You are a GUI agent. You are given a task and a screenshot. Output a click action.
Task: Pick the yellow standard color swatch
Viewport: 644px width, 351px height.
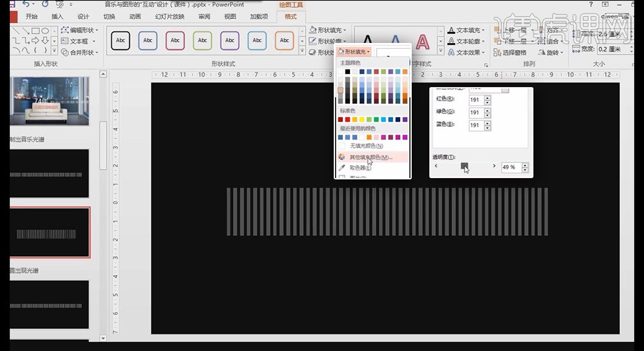[362, 120]
